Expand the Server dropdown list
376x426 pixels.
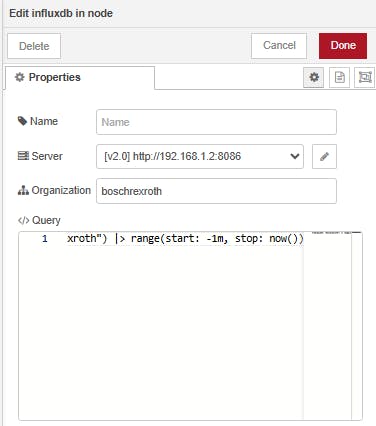[x=200, y=156]
